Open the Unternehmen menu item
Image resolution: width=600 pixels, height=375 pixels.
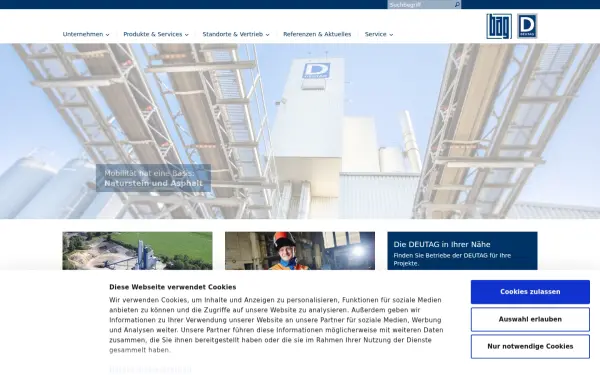pos(83,34)
